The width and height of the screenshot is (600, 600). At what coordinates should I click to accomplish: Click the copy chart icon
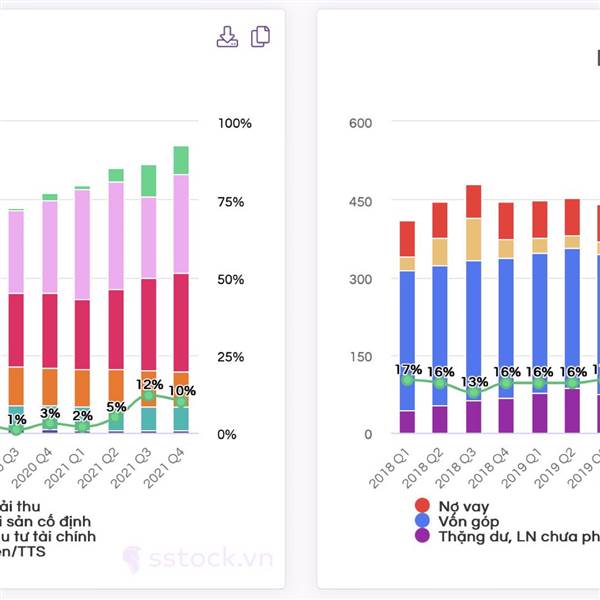click(x=260, y=37)
